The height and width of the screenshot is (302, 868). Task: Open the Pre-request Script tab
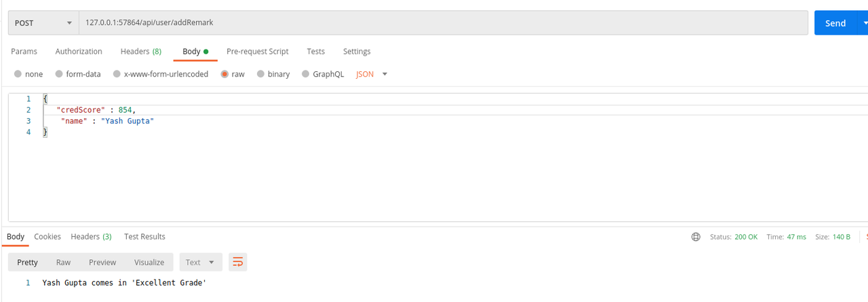click(258, 52)
